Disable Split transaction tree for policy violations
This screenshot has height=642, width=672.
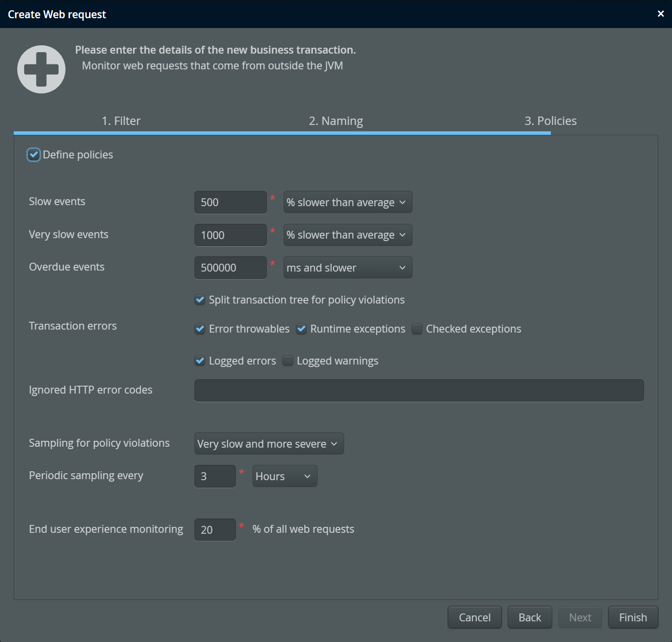coord(200,300)
